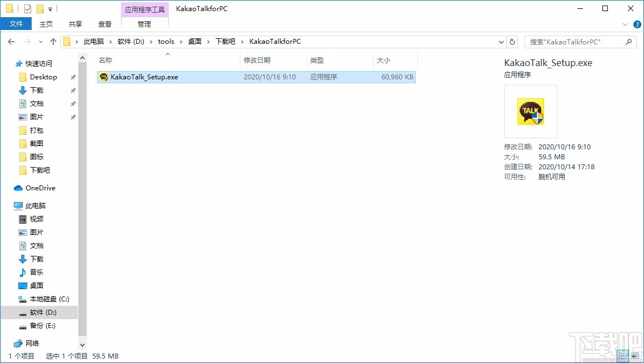This screenshot has width=644, height=363.
Task: Open pinned 下载 folder in quick access
Action: (x=37, y=90)
